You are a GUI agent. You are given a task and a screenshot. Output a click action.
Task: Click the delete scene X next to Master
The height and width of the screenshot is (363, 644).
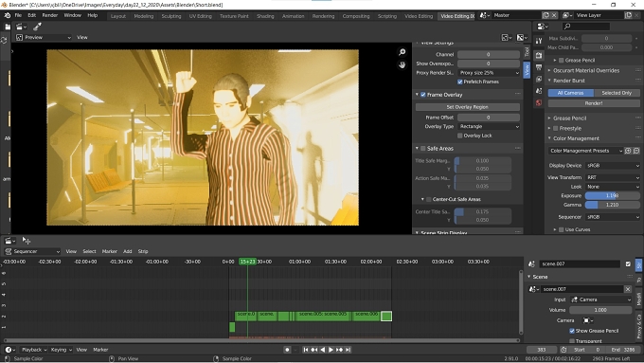click(554, 15)
